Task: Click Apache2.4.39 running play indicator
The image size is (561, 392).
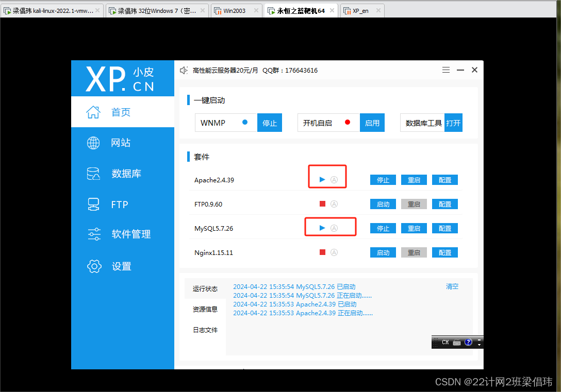Action: tap(322, 179)
